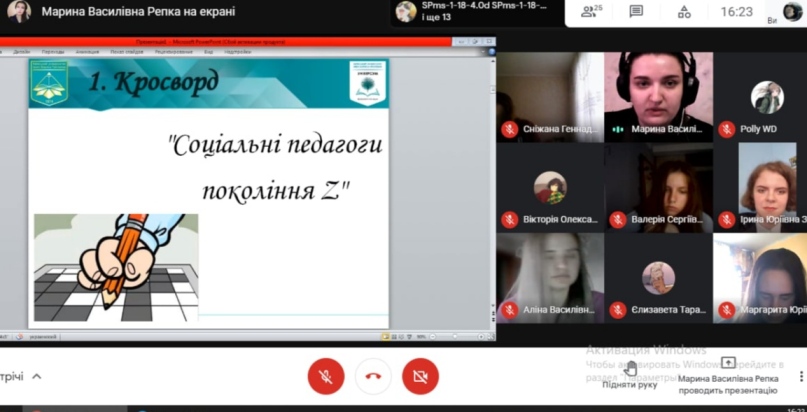Click the crossword pencil picture on slide
The width and height of the screenshot is (807, 412).
click(116, 267)
